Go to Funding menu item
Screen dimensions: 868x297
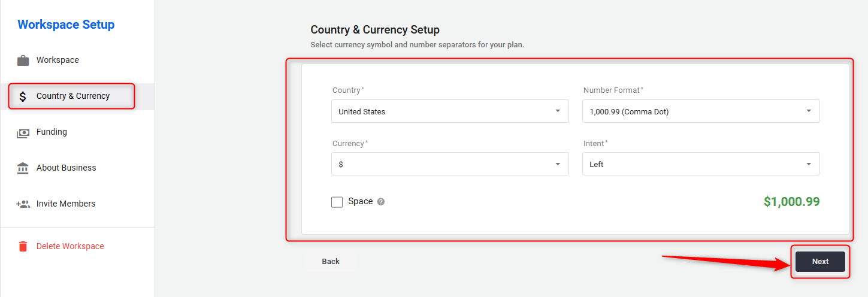coord(52,132)
